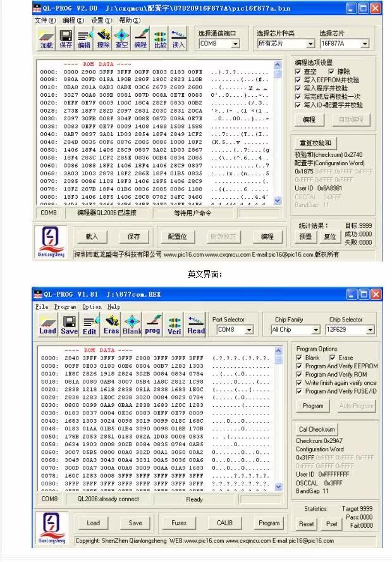392x562 pixels.
Task: Click English ROM DATA scrollbar up arrow
Action: point(279,351)
